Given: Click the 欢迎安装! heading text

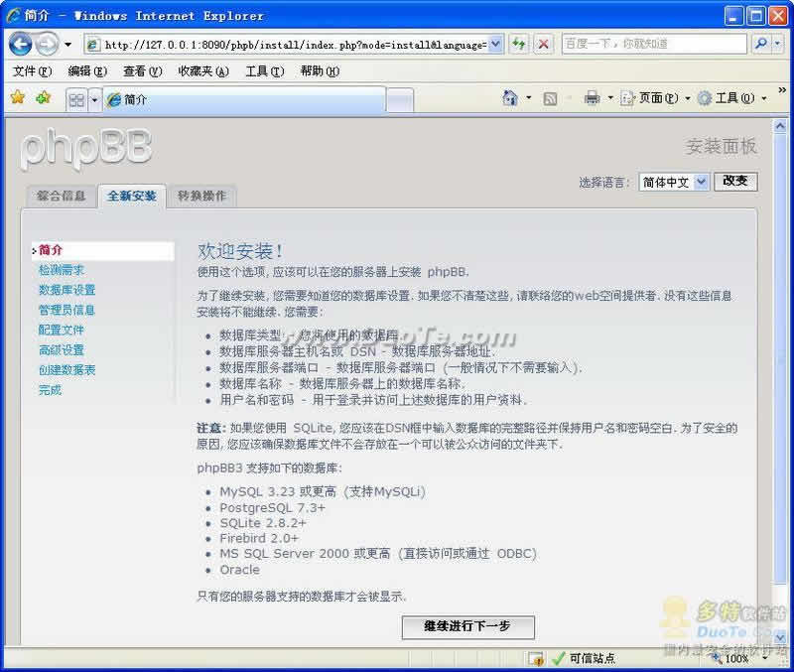Looking at the screenshot, I should (240, 251).
